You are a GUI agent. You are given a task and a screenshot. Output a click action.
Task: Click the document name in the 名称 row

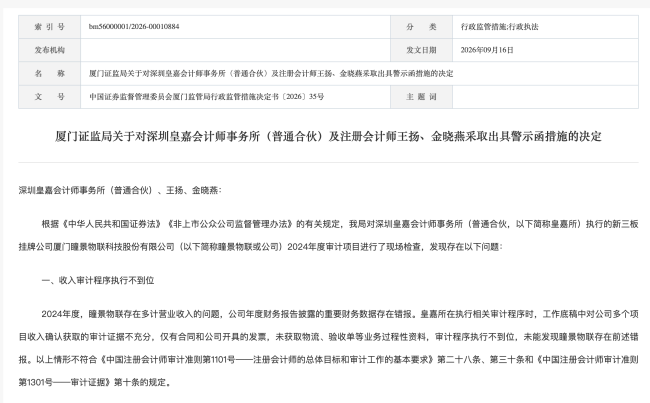point(271,74)
